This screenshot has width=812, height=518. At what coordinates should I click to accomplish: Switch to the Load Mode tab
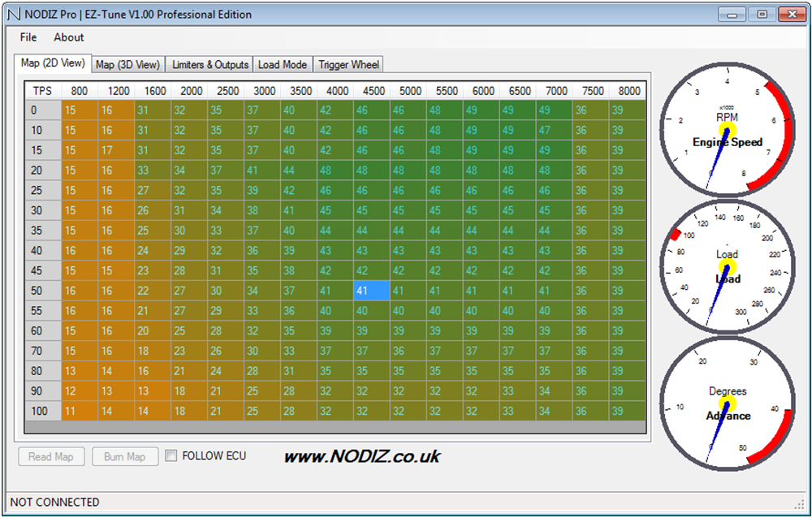283,65
